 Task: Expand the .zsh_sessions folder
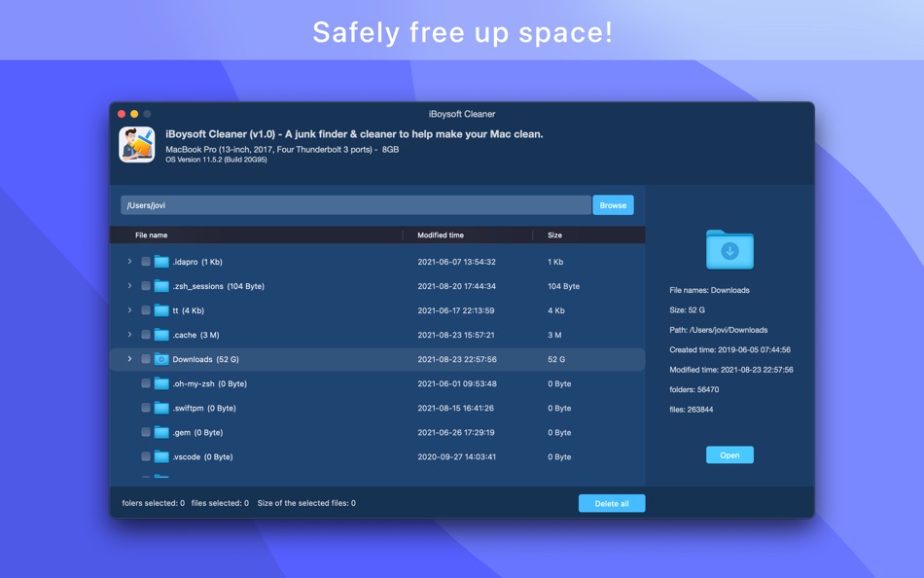point(129,286)
